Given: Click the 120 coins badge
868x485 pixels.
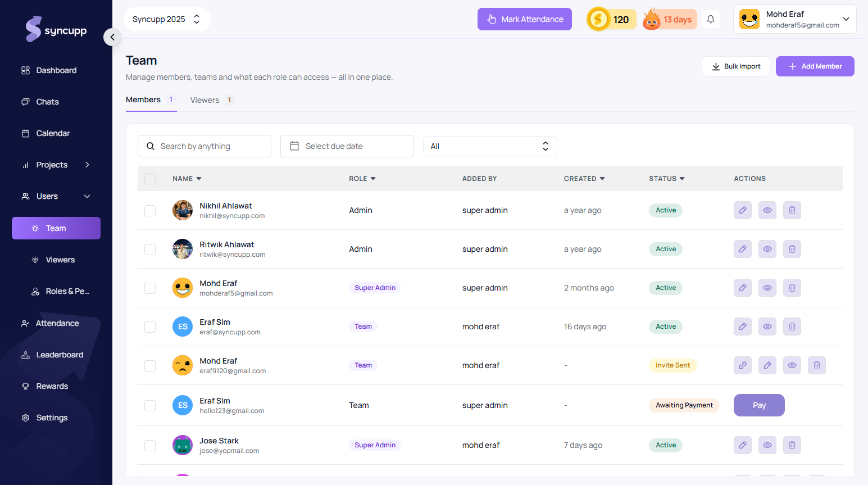Looking at the screenshot, I should click(611, 19).
